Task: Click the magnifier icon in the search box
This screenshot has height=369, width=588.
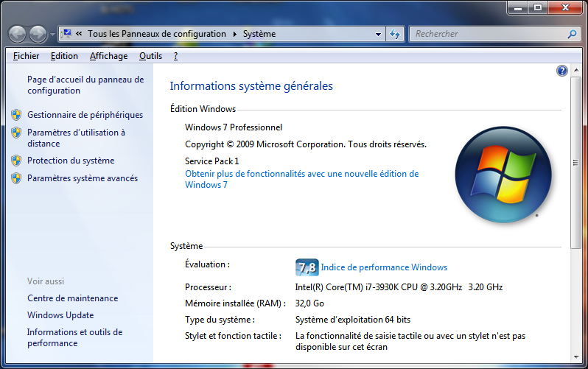Action: [572, 34]
